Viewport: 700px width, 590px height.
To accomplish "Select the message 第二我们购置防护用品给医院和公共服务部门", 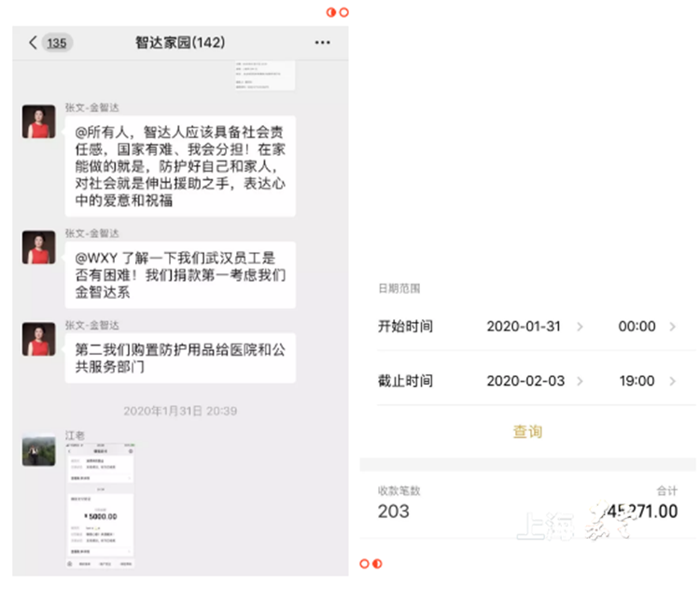I will pos(180,358).
